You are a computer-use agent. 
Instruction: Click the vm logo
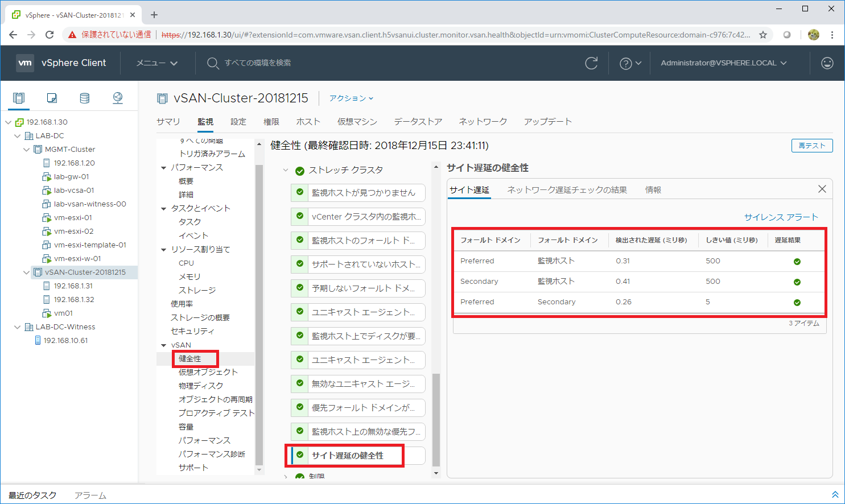coord(25,63)
